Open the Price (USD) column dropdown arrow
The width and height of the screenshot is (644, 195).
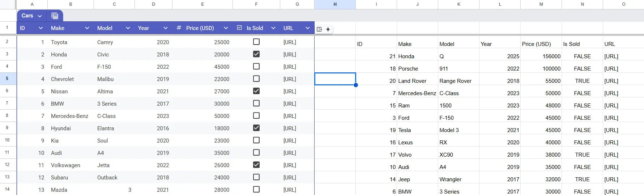[226, 28]
